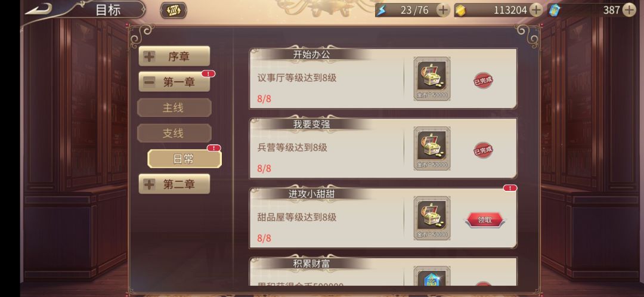Expand the 第二章 chapter

click(x=174, y=184)
